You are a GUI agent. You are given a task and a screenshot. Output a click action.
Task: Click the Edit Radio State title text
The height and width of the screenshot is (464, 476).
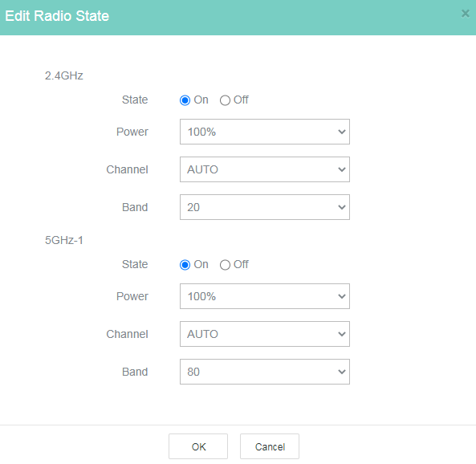(x=57, y=16)
